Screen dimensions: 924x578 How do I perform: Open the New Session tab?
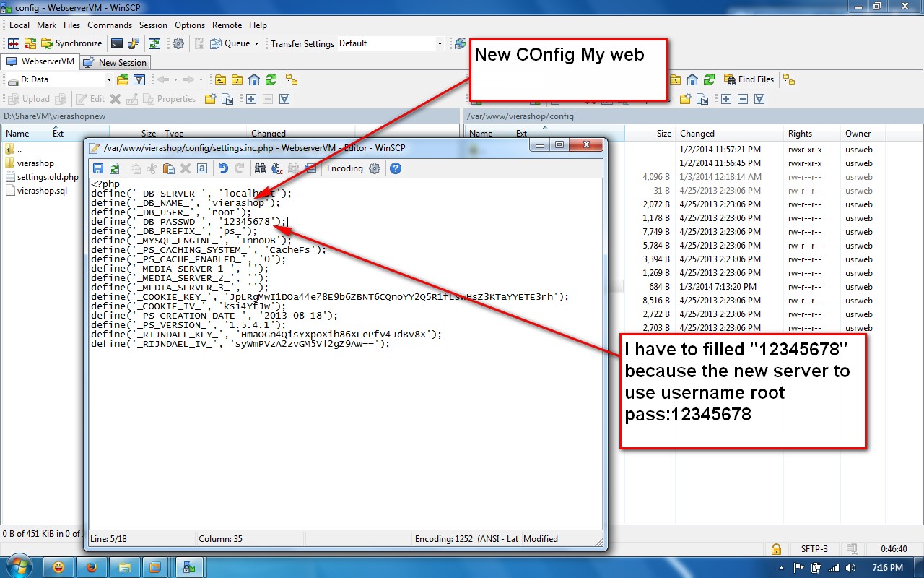[115, 63]
